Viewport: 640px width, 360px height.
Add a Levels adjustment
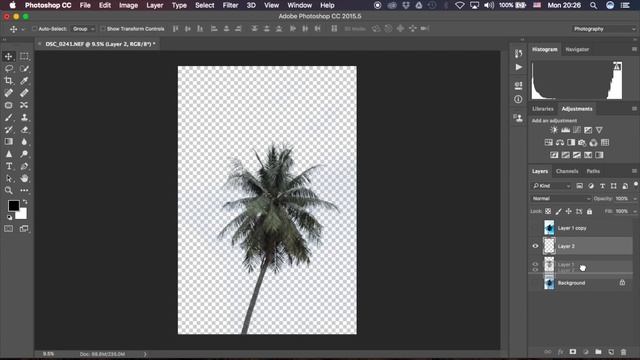pos(565,130)
